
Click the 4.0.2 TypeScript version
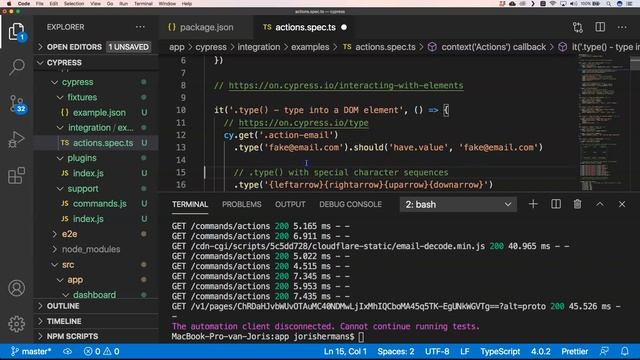[540, 351]
